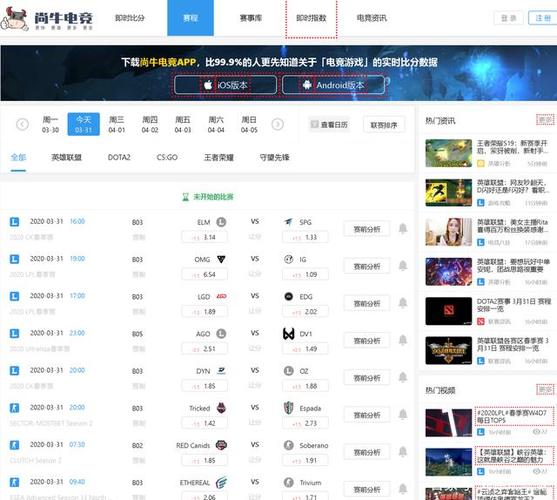Click League icon on ELM match row
Viewport: 557px width, 500px height.
(x=14, y=222)
